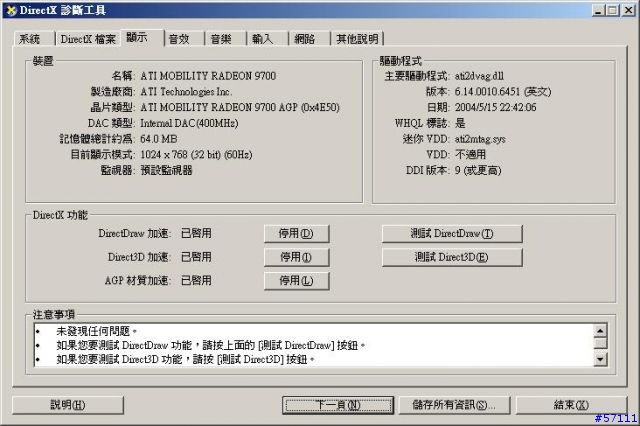This screenshot has height=426, width=640.
Task: Click main driver name ati2dvag.dll
Action: click(x=479, y=76)
